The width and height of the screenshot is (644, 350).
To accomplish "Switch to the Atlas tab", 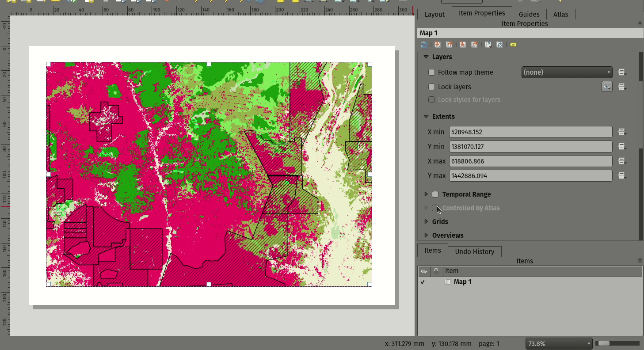I will [560, 14].
